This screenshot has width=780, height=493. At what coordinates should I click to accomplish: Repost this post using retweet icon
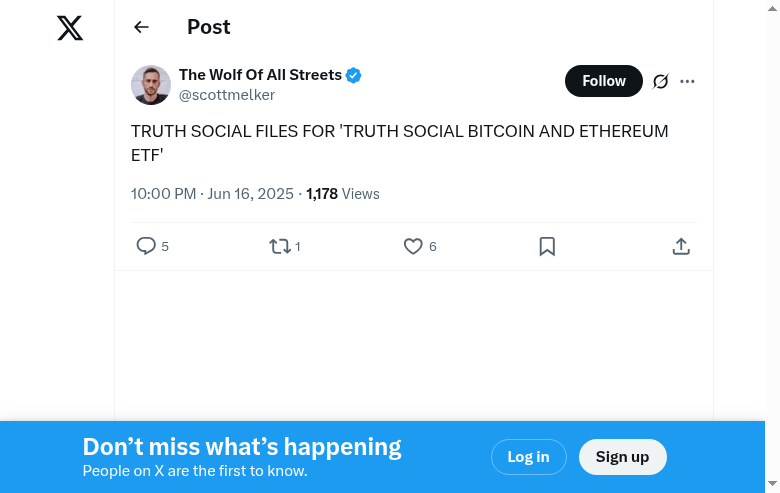tap(280, 246)
